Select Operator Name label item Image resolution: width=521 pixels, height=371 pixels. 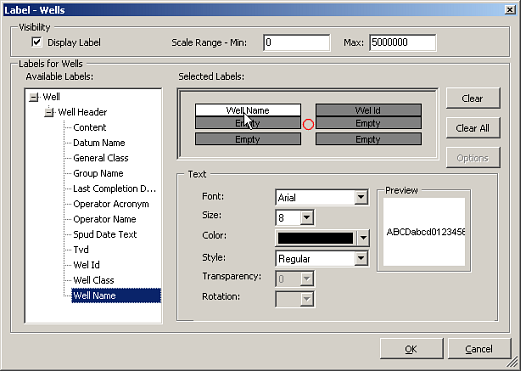(x=105, y=219)
